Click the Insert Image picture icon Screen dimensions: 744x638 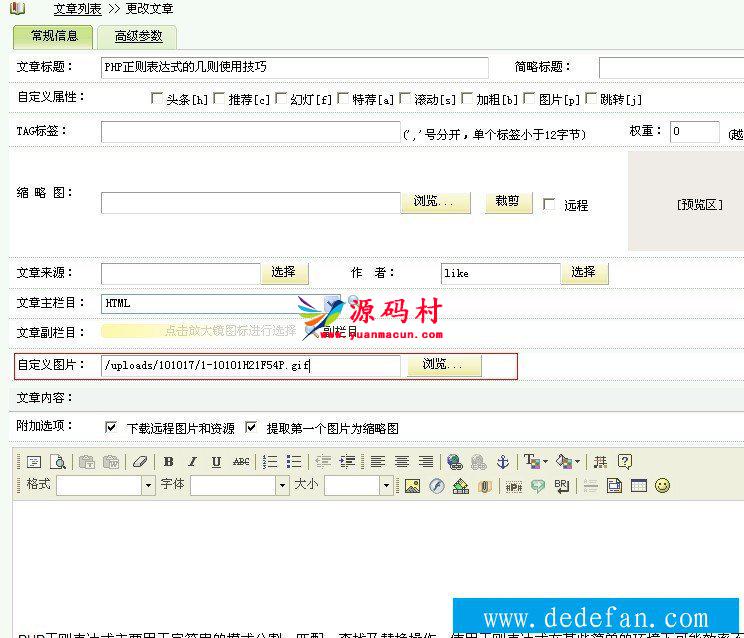pyautogui.click(x=412, y=486)
